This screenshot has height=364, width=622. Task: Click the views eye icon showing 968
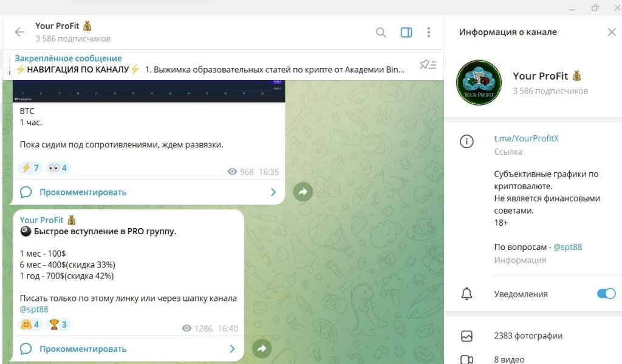click(232, 172)
